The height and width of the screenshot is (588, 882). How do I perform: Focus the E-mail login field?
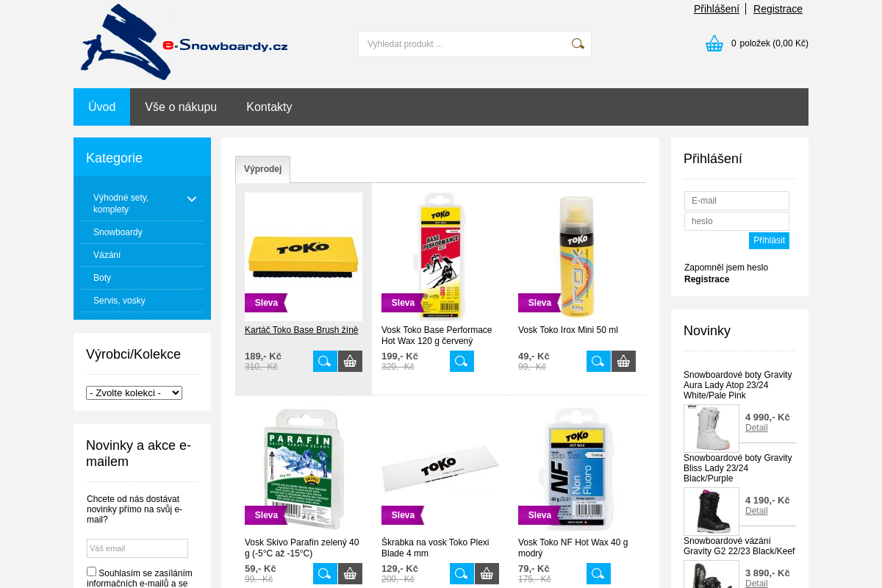(x=736, y=201)
